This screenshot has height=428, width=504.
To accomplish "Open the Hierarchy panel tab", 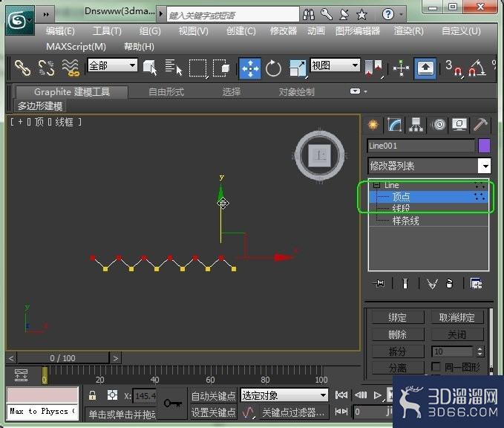I will coord(416,125).
